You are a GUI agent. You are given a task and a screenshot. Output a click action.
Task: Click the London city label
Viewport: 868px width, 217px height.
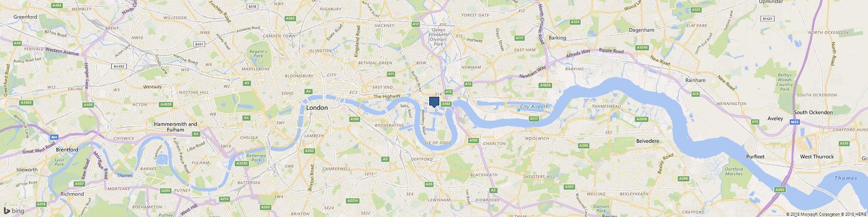(x=317, y=107)
